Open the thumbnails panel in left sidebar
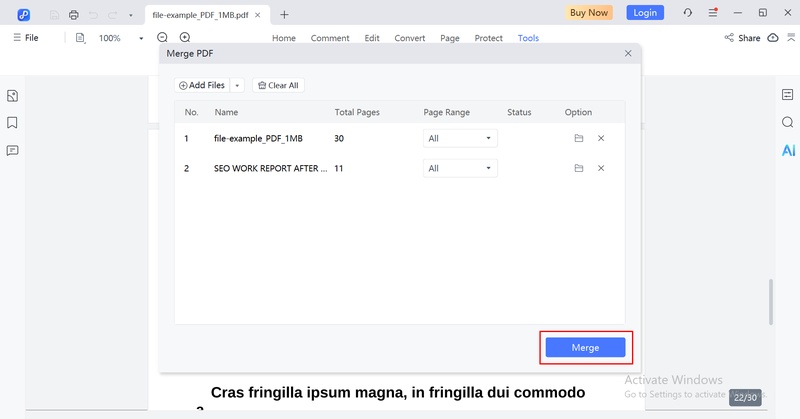The image size is (800, 419). [13, 96]
